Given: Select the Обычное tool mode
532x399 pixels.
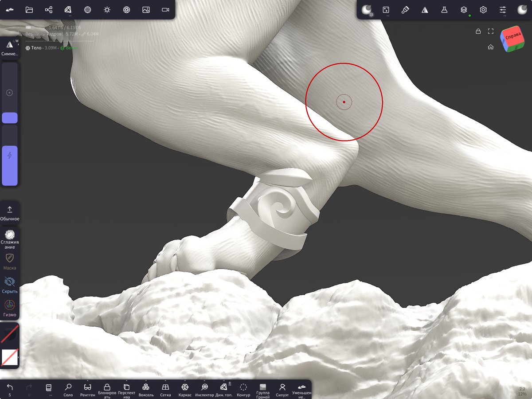Looking at the screenshot, I should [x=10, y=212].
